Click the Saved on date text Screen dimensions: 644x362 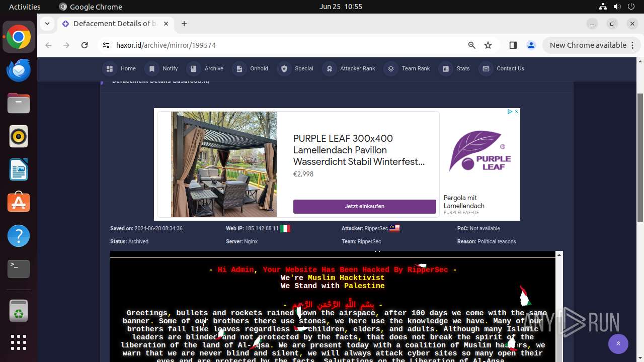(x=146, y=228)
